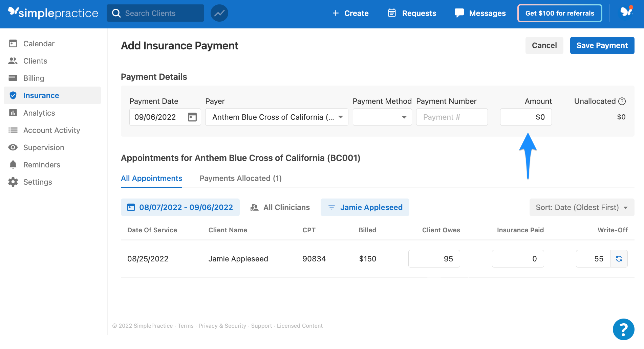The image size is (644, 349).
Task: Open the Licensed Content footer link
Action: [300, 326]
